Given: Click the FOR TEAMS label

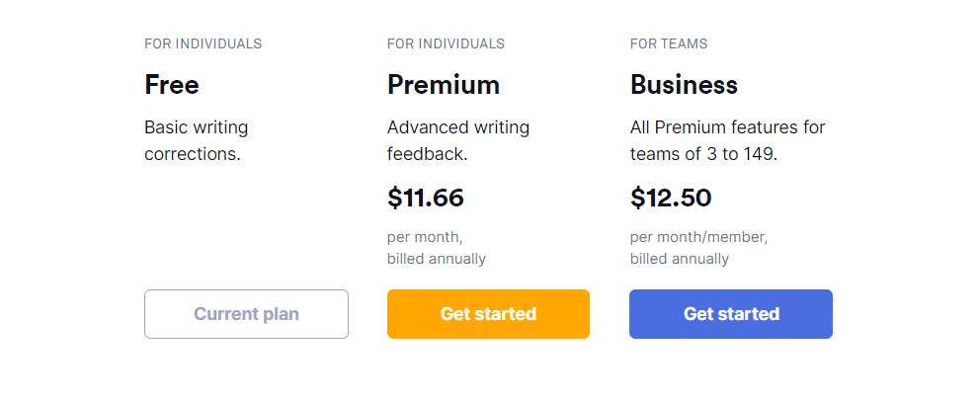Looking at the screenshot, I should pos(669,43).
